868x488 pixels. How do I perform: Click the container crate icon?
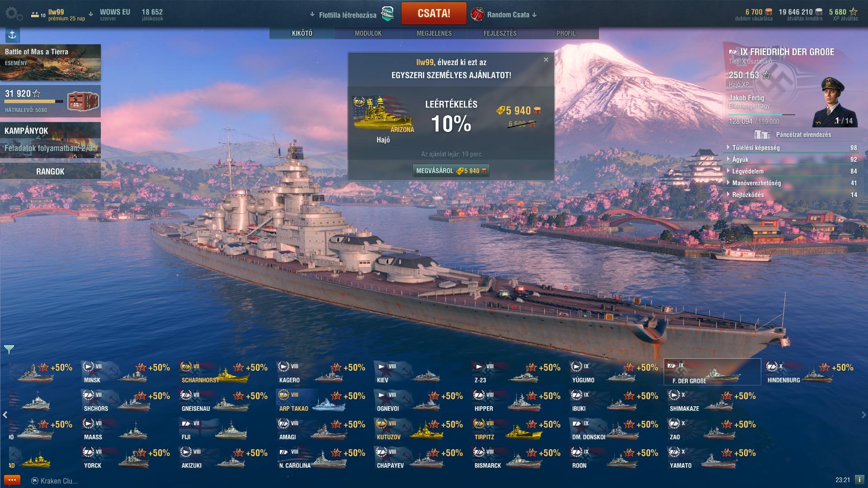click(83, 101)
